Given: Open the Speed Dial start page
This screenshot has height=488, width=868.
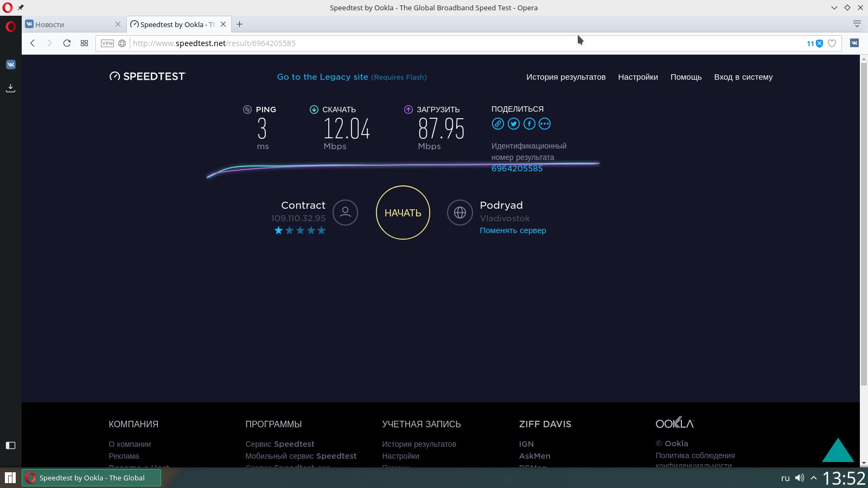Looking at the screenshot, I should [x=84, y=43].
